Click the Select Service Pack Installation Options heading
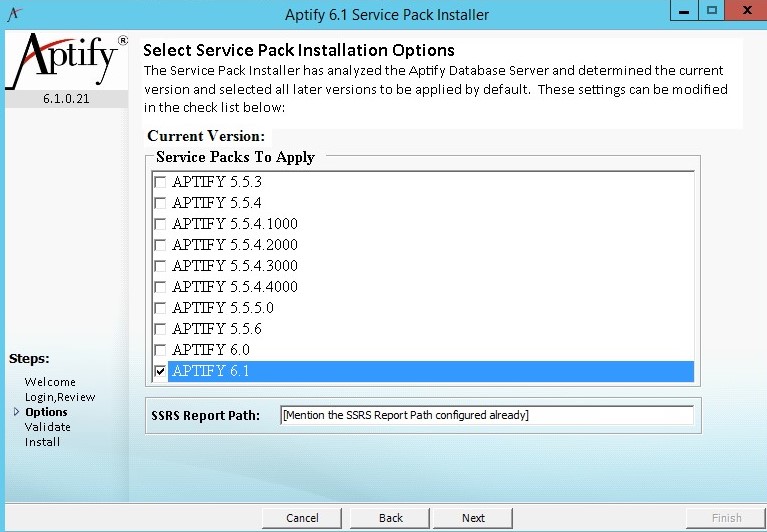 pos(299,50)
